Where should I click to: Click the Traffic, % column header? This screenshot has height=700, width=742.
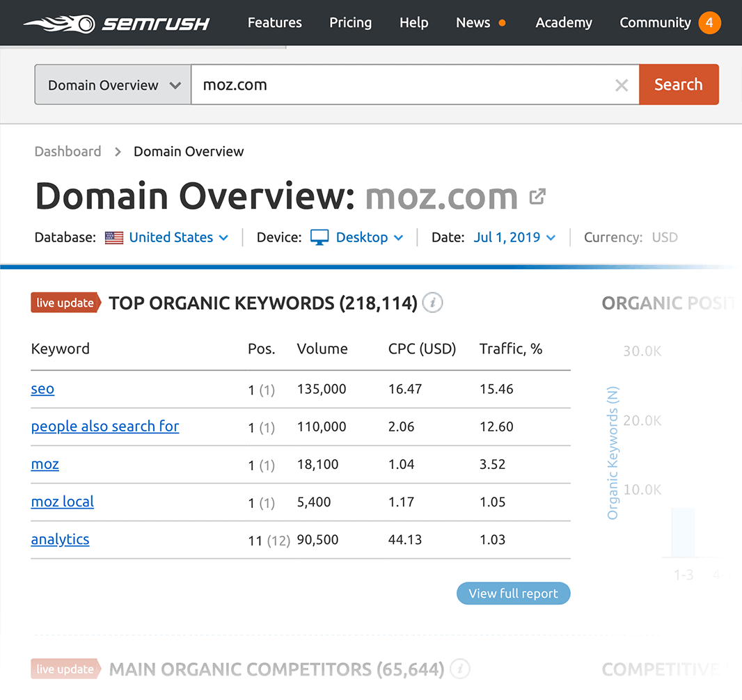point(511,349)
